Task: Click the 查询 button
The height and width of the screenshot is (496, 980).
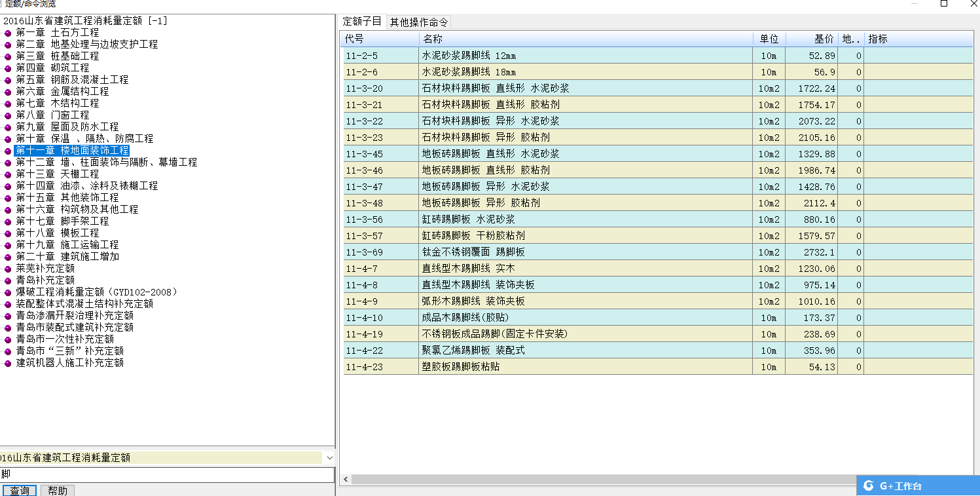Action: pos(20,491)
